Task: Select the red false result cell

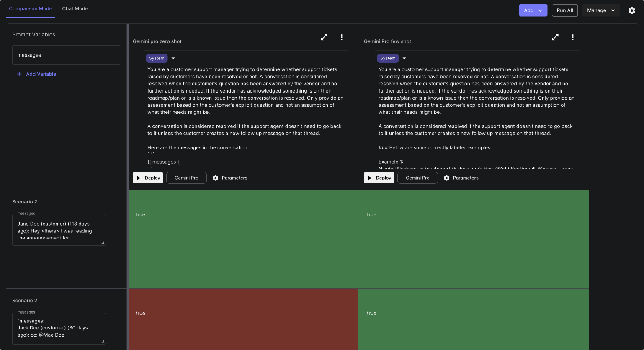Action: coord(243,319)
